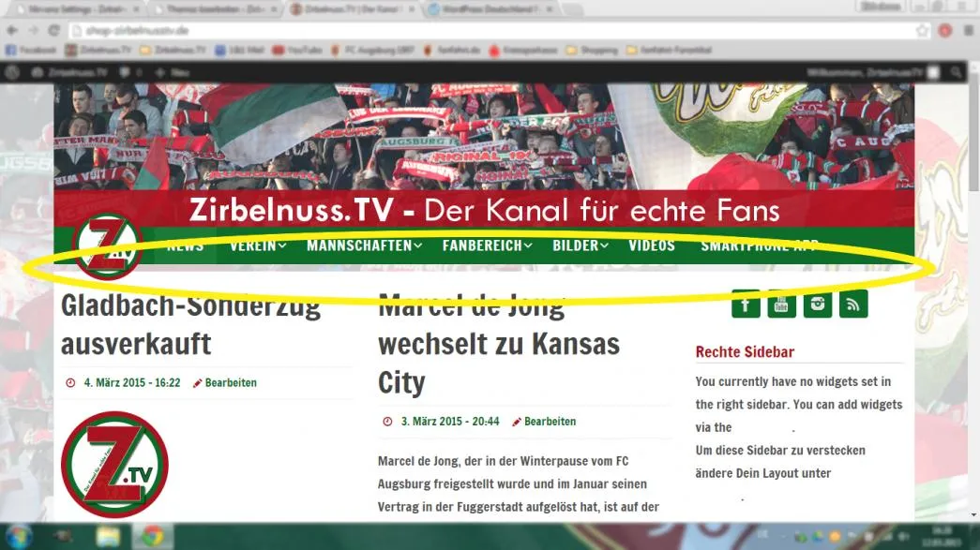
Task: Open the Instagram social icon
Action: pyautogui.click(x=818, y=304)
